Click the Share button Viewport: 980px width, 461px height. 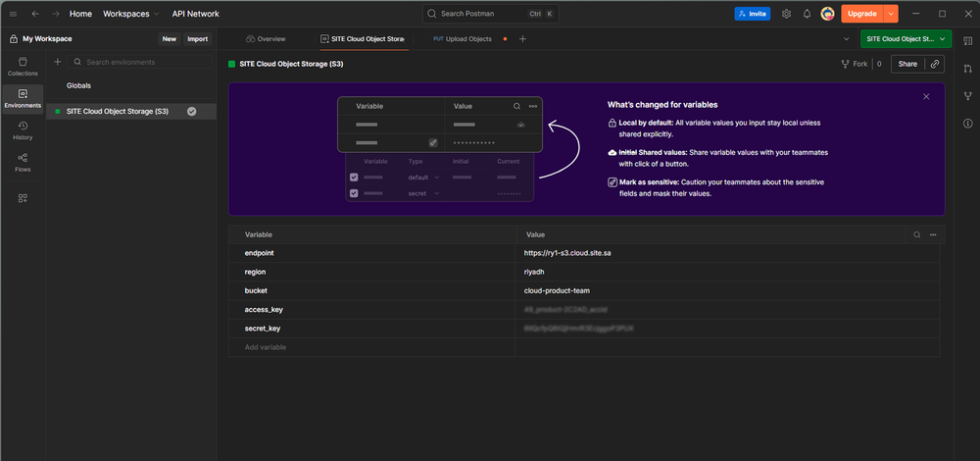907,64
